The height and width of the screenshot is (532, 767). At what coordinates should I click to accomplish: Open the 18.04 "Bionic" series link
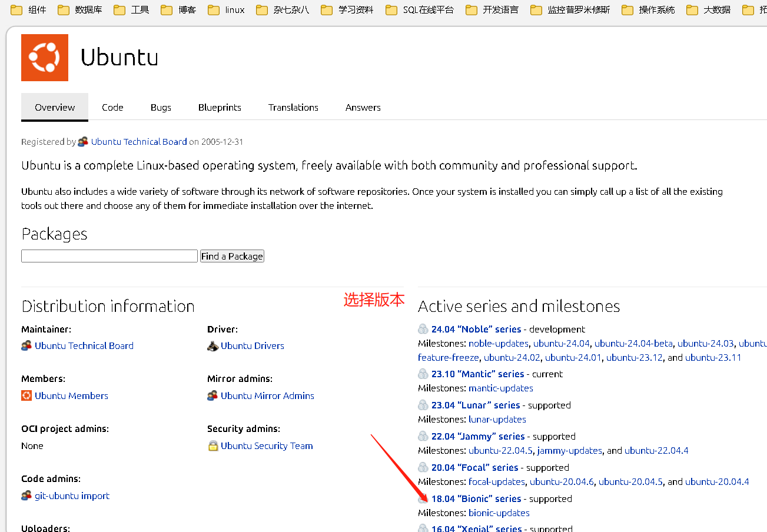[476, 498]
